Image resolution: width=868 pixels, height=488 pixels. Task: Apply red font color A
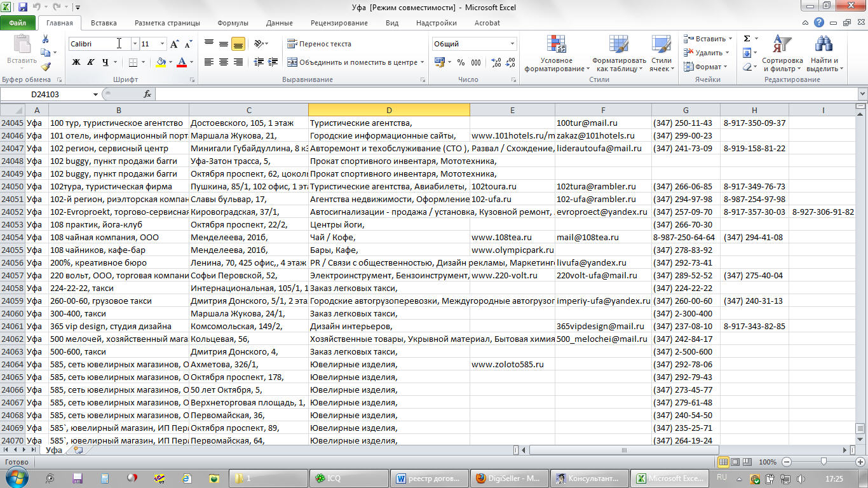182,62
